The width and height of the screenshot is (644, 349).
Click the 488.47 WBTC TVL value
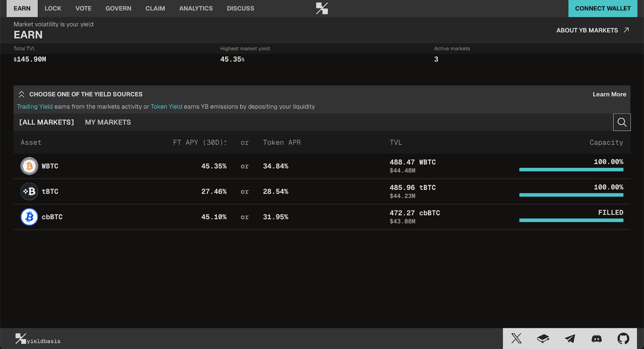coord(413,162)
